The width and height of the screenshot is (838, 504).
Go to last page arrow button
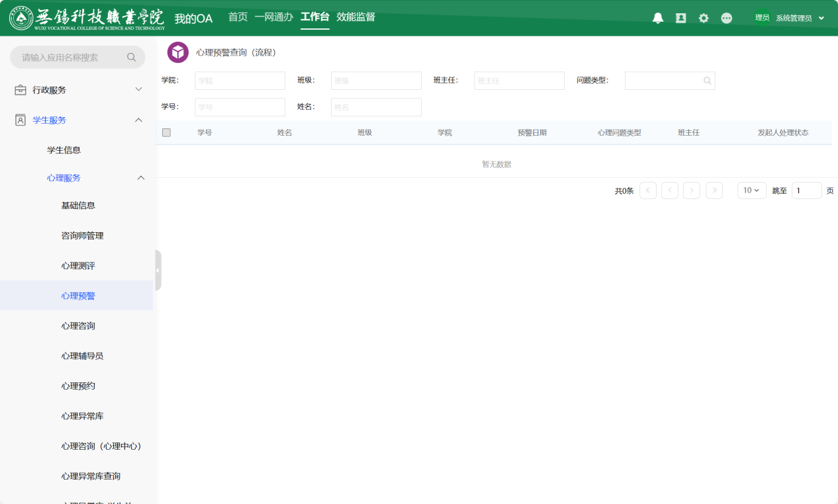714,190
